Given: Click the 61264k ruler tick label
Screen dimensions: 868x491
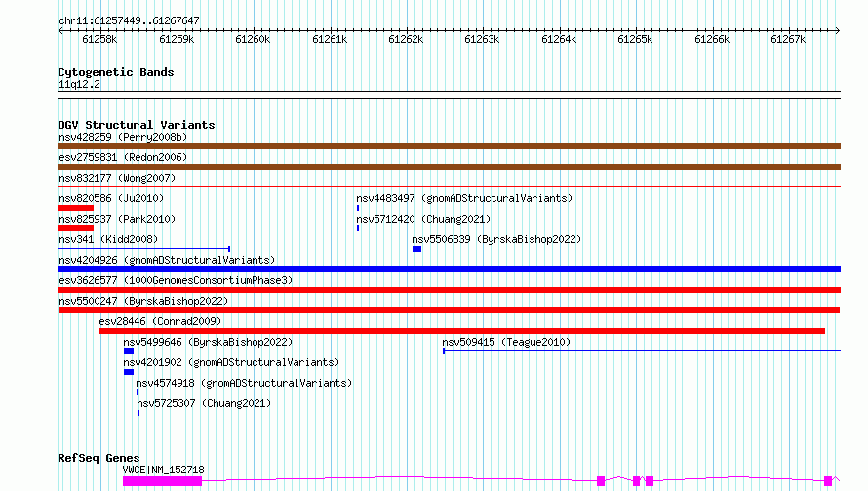Looking at the screenshot, I should point(559,39).
